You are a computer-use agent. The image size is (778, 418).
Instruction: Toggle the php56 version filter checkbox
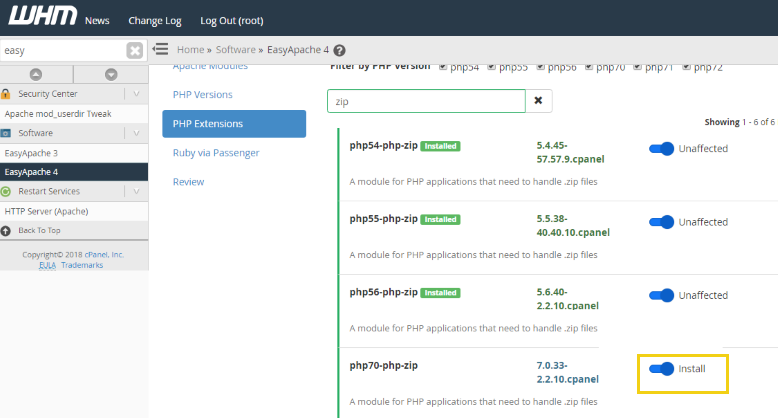(x=540, y=67)
